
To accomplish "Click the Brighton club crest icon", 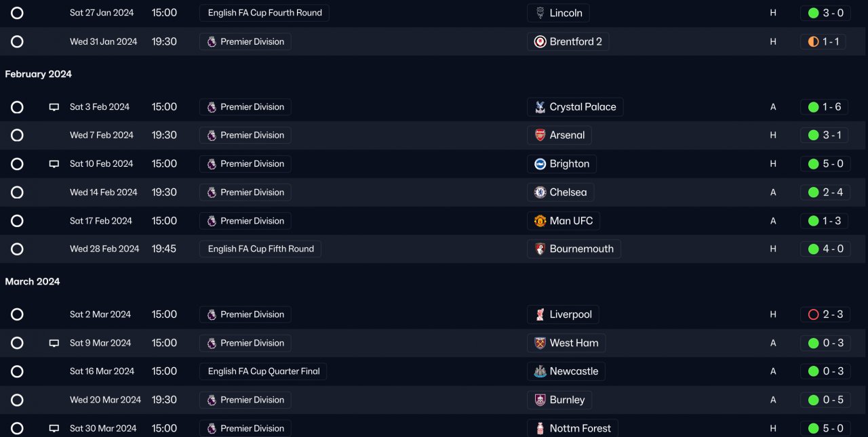I will (x=540, y=164).
